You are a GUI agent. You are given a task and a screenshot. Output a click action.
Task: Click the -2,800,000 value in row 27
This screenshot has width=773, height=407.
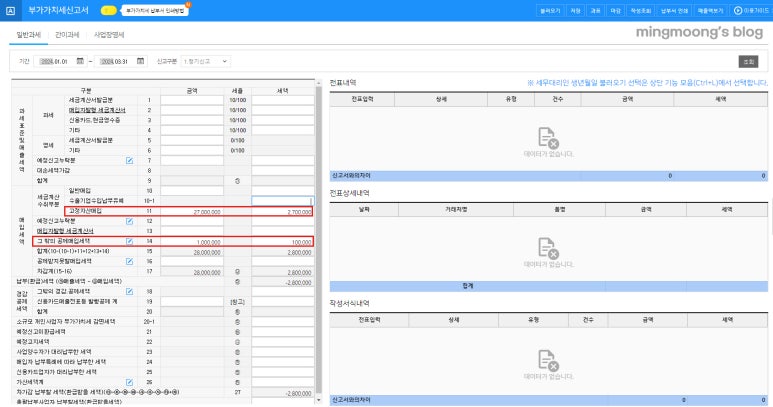pyautogui.click(x=298, y=393)
